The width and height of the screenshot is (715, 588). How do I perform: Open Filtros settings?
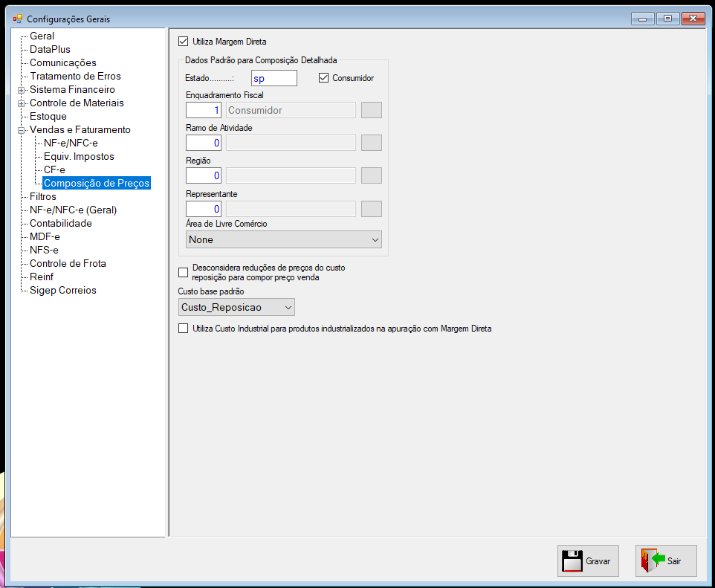pos(43,196)
